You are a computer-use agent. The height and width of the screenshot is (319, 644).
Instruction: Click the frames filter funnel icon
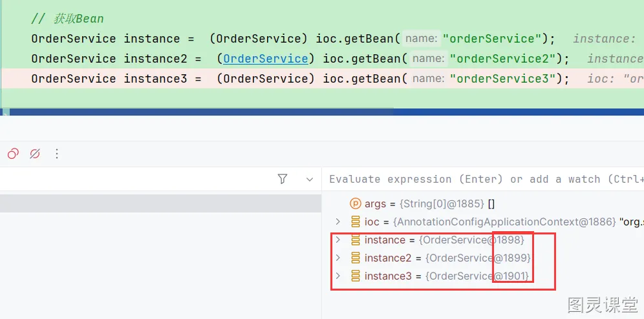point(283,179)
